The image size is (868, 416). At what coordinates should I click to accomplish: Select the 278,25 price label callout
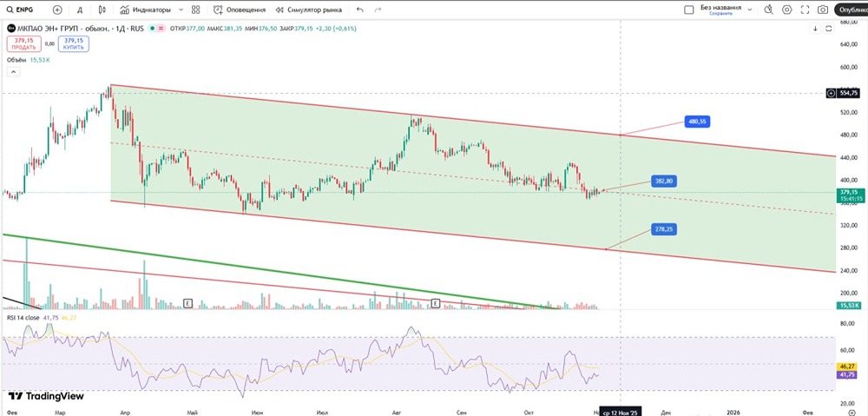[666, 228]
